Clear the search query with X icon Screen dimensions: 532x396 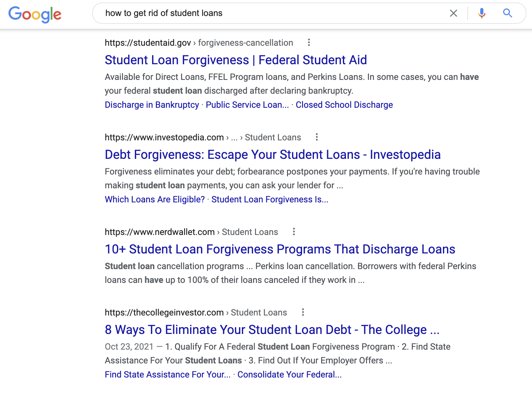click(x=453, y=13)
